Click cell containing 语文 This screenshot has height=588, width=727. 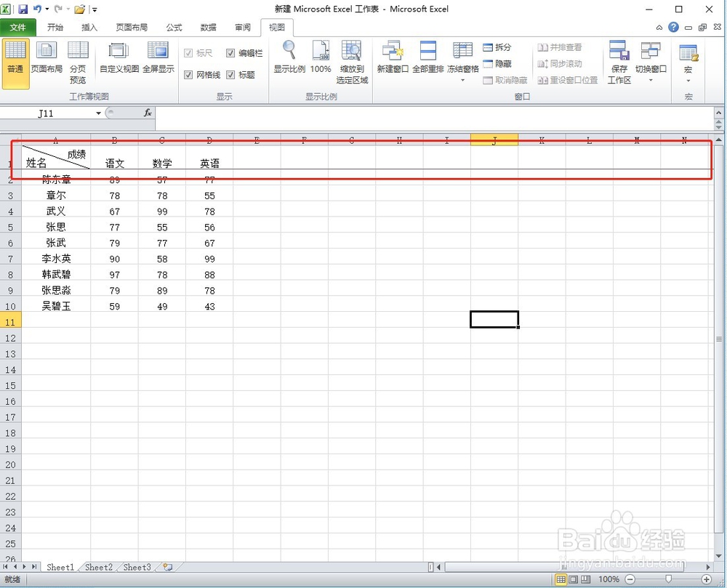coord(115,157)
